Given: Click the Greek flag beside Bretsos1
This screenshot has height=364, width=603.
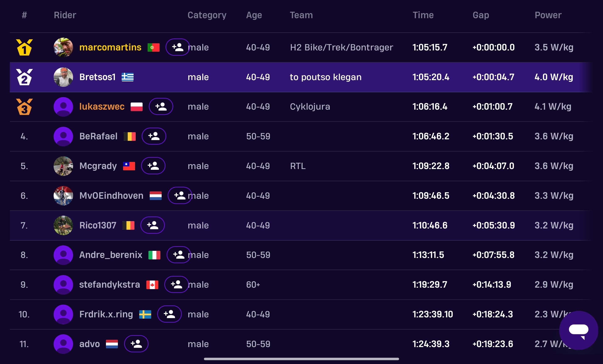Looking at the screenshot, I should [128, 77].
